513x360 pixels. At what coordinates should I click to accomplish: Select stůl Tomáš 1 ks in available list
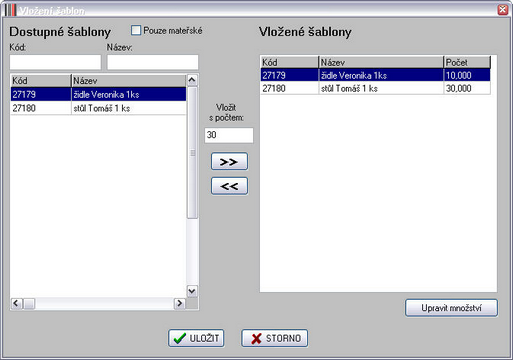(129, 108)
